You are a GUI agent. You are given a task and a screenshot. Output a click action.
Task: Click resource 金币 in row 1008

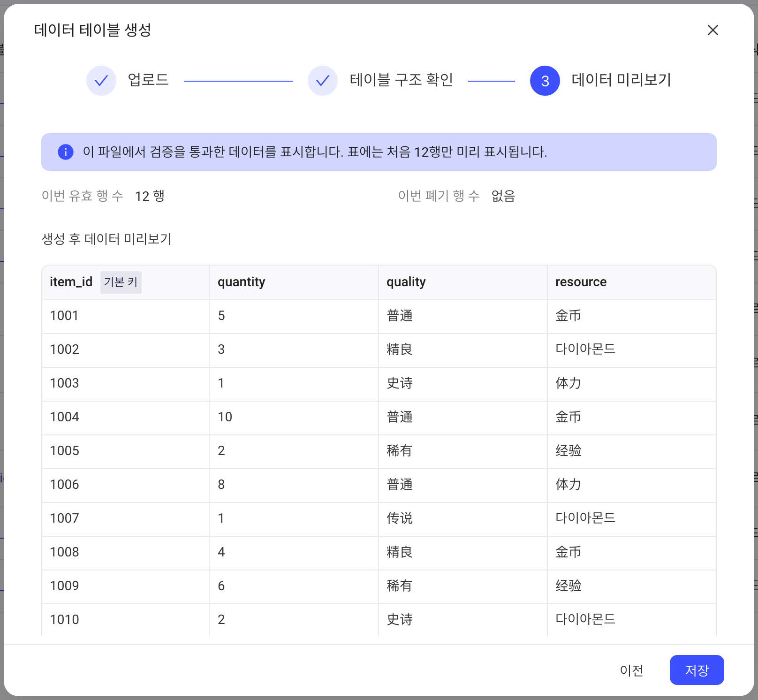coord(568,552)
